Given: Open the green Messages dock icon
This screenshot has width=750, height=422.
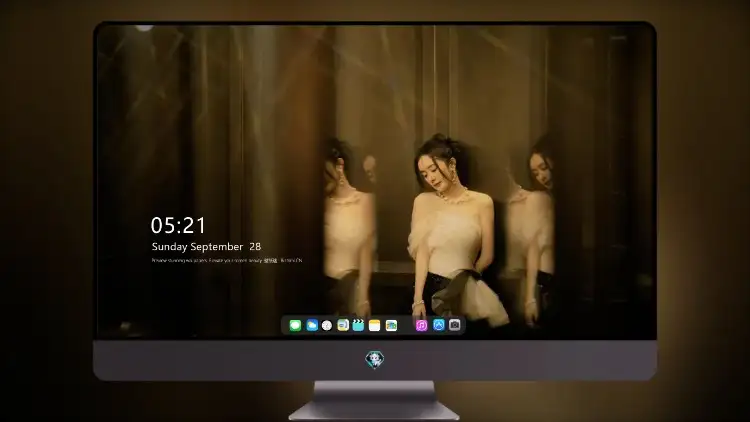Looking at the screenshot, I should pos(295,326).
